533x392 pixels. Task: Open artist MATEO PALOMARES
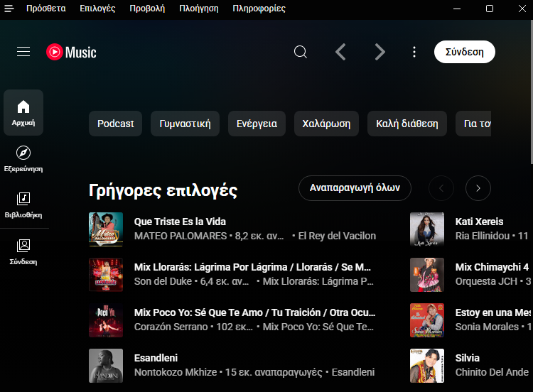[181, 236]
